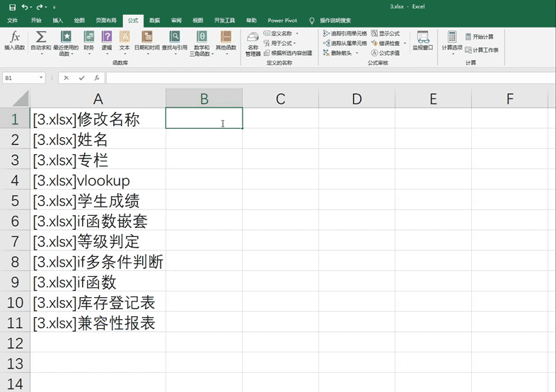Select cell '[3.xlsx]if多条件判断'

pos(98,262)
